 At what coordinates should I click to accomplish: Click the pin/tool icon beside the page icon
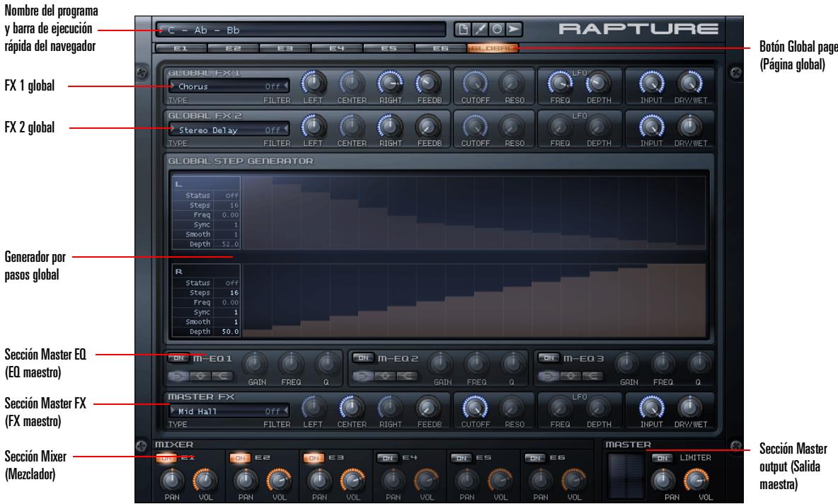tap(481, 30)
